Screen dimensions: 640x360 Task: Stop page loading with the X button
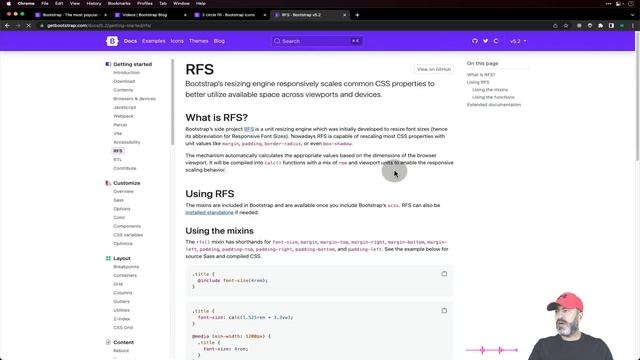coord(29,25)
